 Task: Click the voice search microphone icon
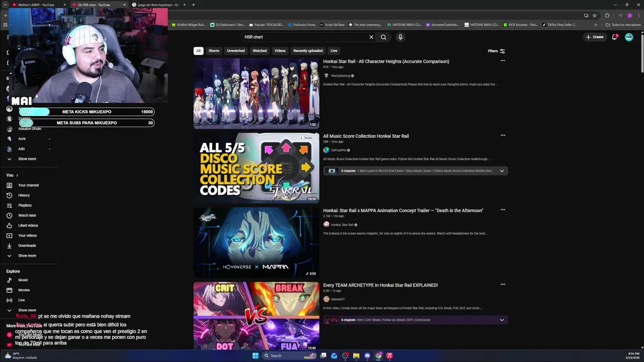400,37
